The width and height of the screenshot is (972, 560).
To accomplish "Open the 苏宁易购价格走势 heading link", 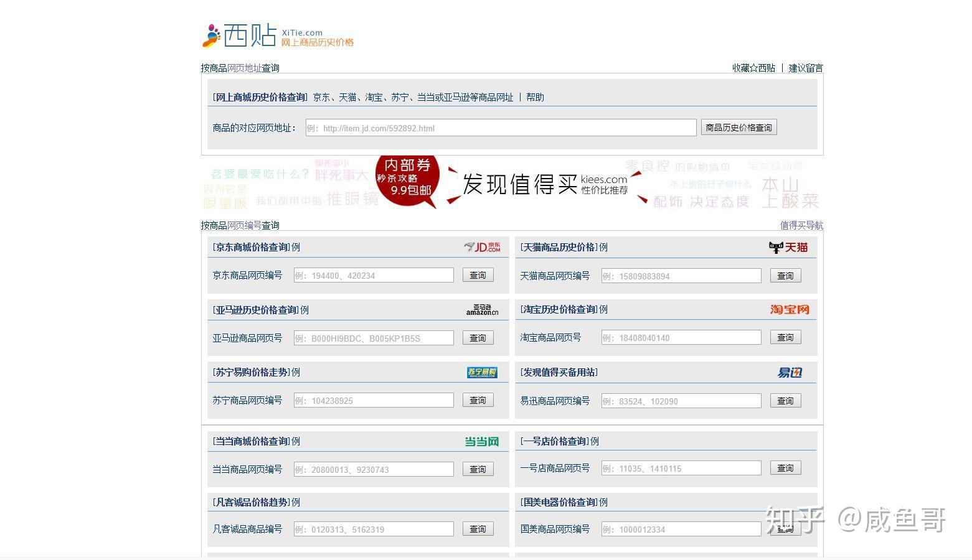I will pyautogui.click(x=252, y=372).
